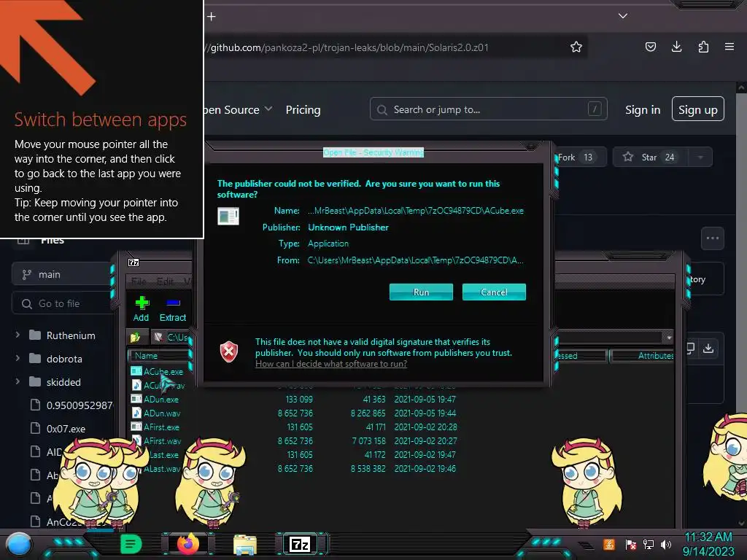Open the 0x07.exe file in the GitHub tree
The width and height of the screenshot is (747, 560).
pos(66,429)
